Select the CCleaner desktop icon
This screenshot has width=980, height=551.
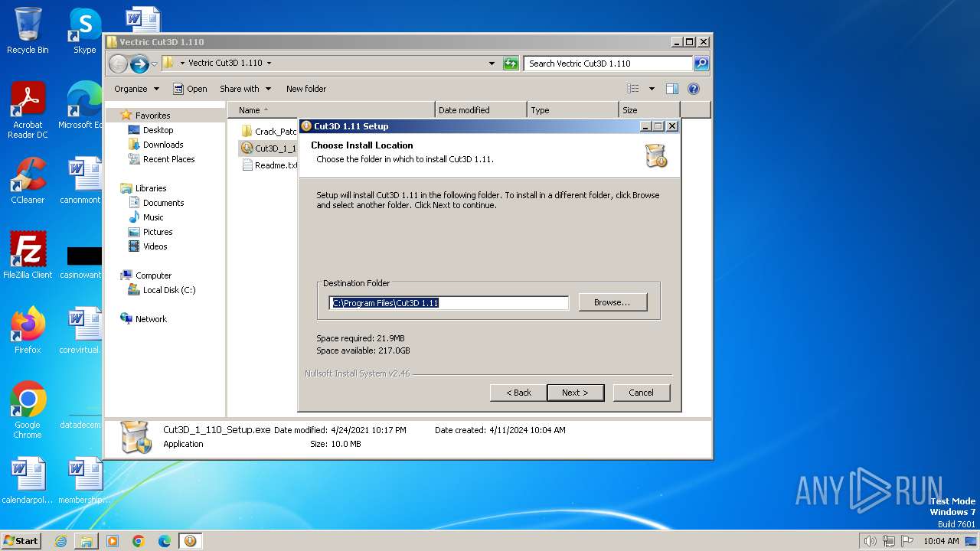tap(28, 181)
